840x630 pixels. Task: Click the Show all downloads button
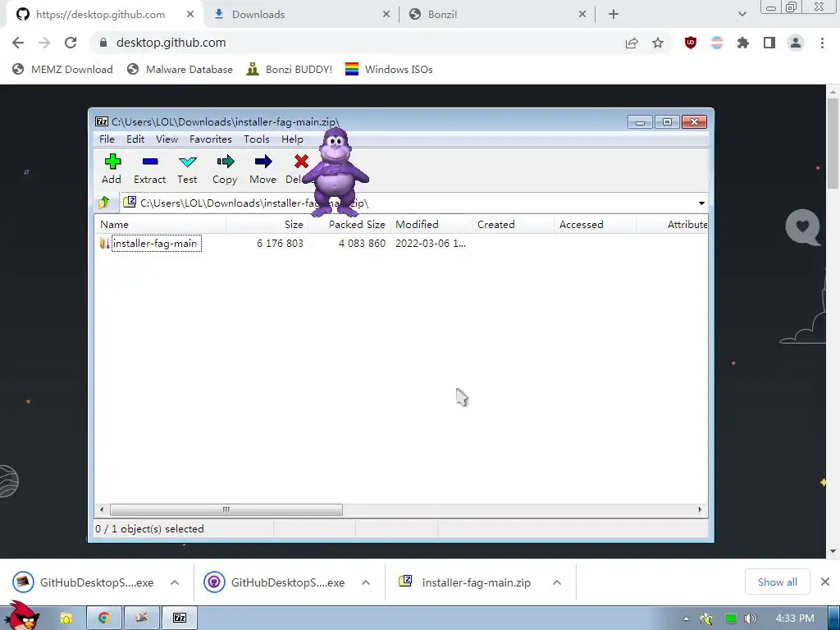click(778, 582)
